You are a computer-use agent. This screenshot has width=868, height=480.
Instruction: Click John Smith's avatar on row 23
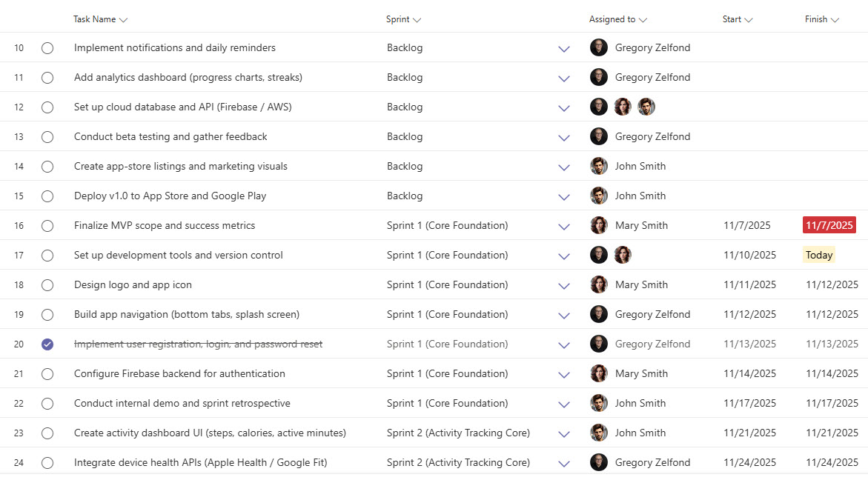coord(599,433)
